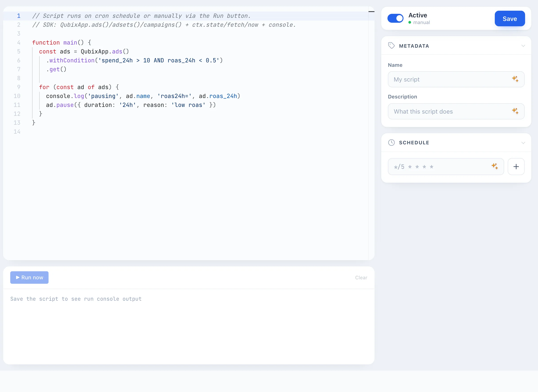Toggle the Active script switch off
Viewport: 538px width, 392px height.
coord(395,18)
